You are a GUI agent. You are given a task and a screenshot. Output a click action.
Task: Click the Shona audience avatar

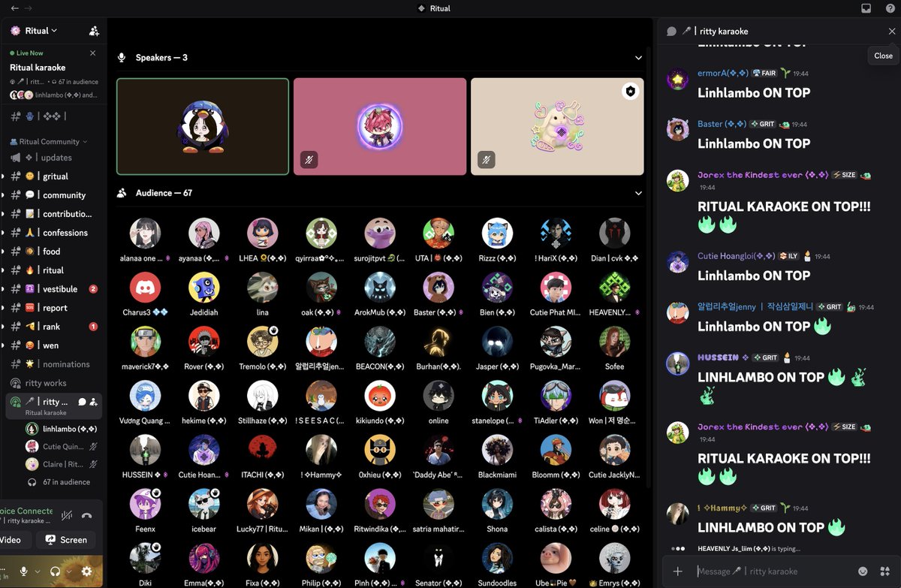point(497,504)
